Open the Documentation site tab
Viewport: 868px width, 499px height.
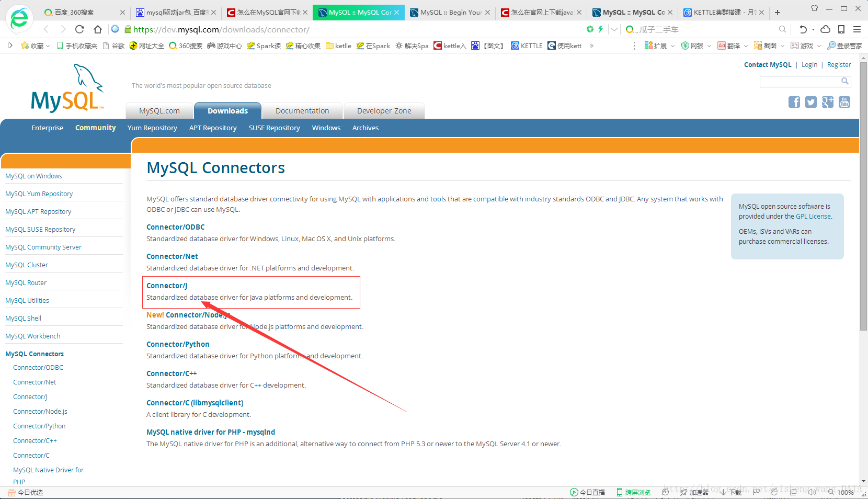coord(302,110)
